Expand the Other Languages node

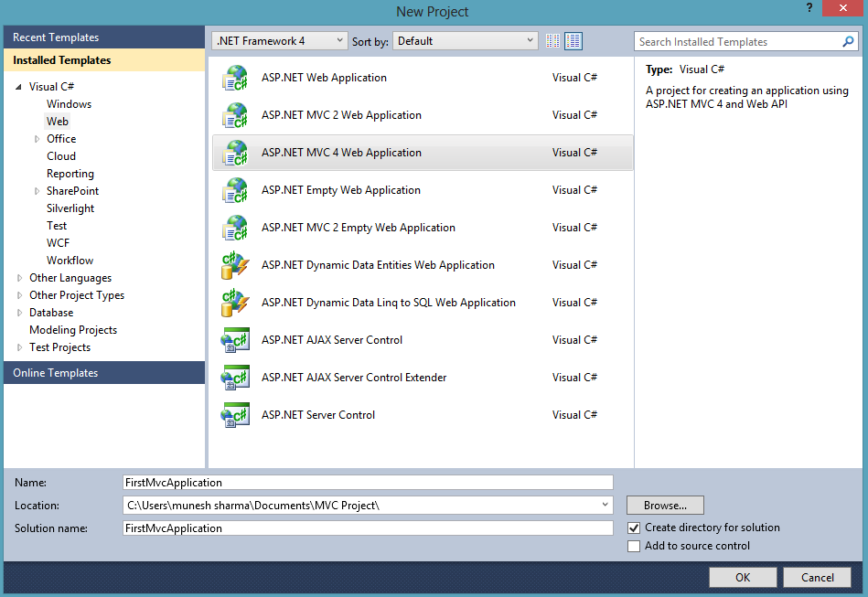19,278
